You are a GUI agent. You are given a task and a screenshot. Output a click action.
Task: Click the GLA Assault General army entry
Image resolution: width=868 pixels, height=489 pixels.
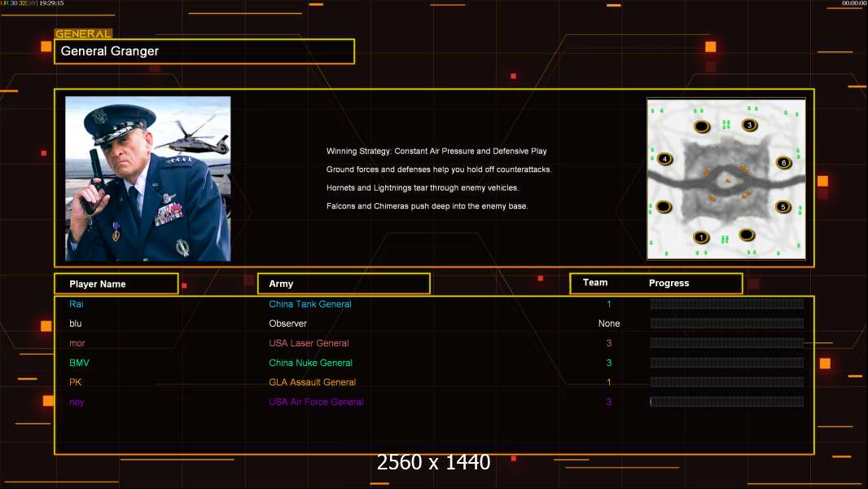pyautogui.click(x=312, y=382)
